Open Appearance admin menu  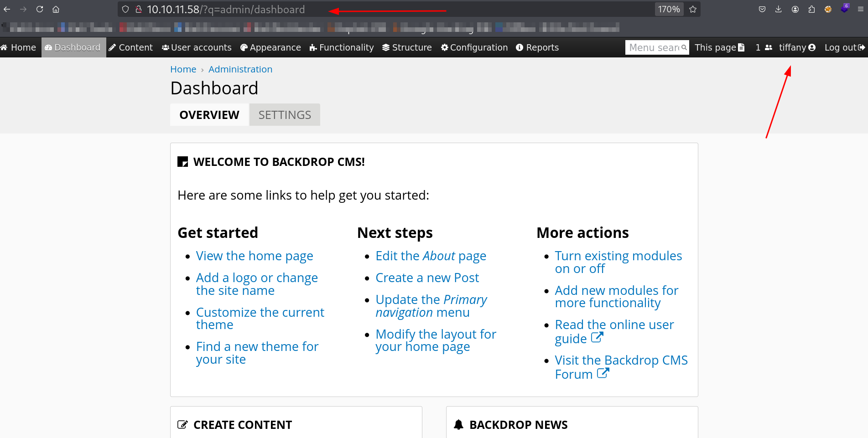(x=270, y=47)
